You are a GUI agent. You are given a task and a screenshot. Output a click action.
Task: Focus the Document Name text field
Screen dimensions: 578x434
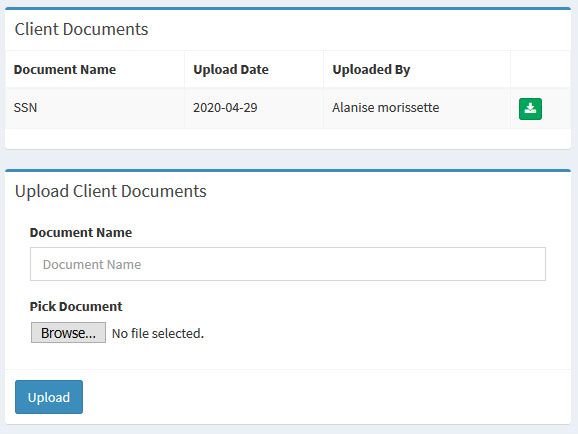point(288,264)
